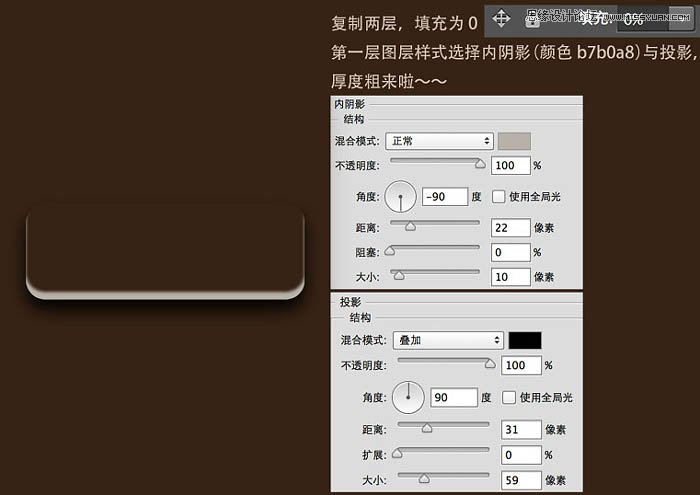Adjust the Inner Shadow opacity slider
700x495 pixels.
pyautogui.click(x=480, y=164)
